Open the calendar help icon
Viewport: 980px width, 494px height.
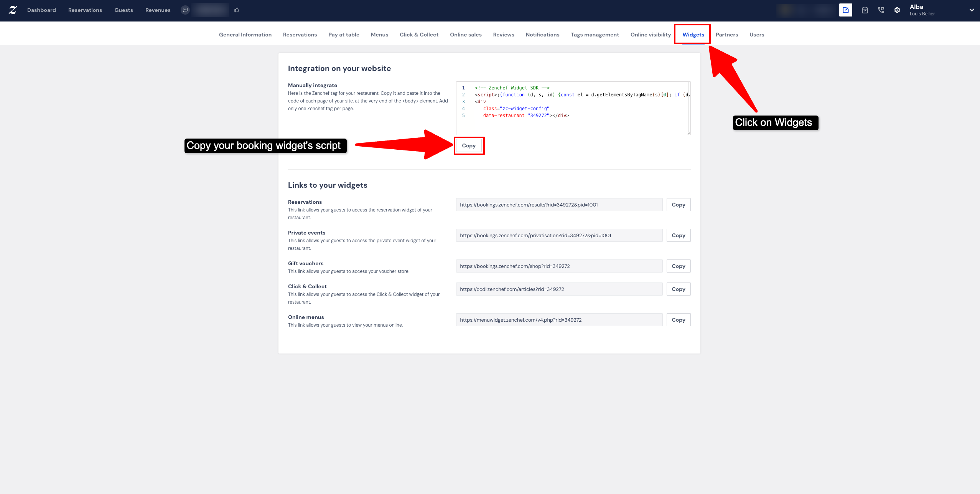[x=865, y=10]
